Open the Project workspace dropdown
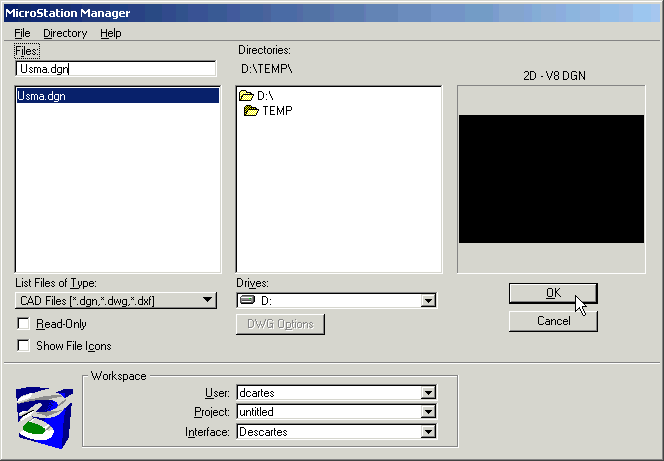 428,412
